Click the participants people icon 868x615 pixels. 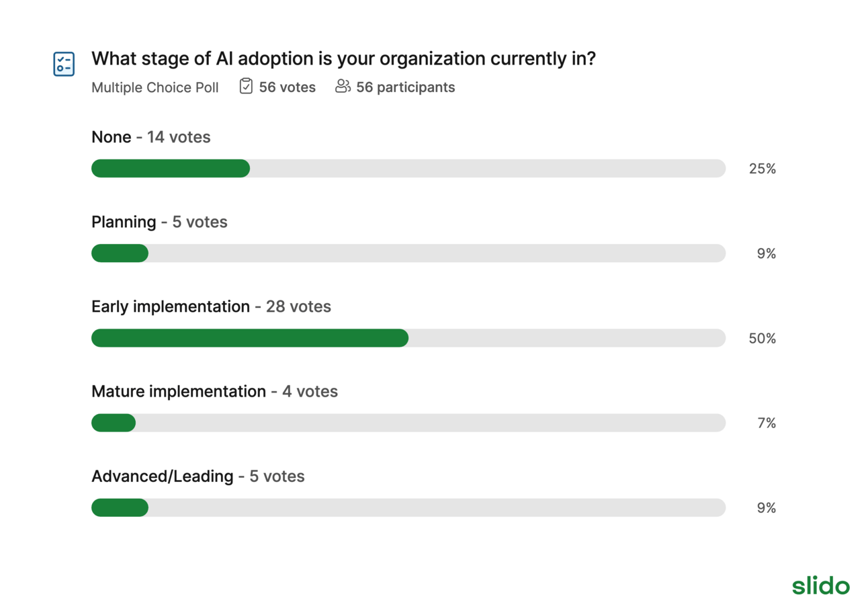[x=343, y=87]
